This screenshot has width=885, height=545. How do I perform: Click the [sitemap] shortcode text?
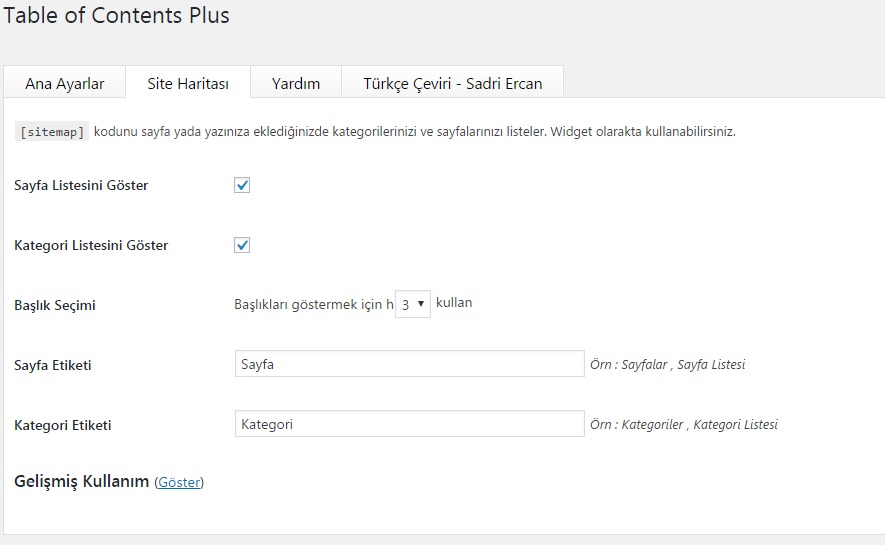52,132
